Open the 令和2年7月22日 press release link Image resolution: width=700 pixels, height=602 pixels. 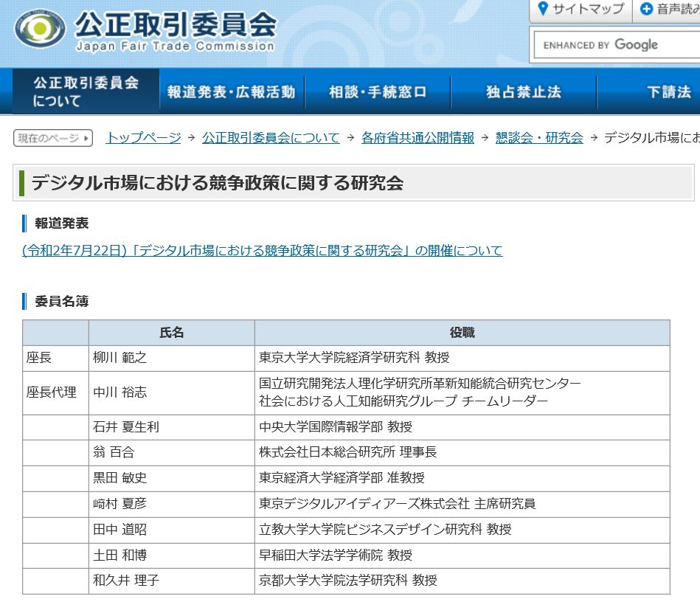(263, 251)
